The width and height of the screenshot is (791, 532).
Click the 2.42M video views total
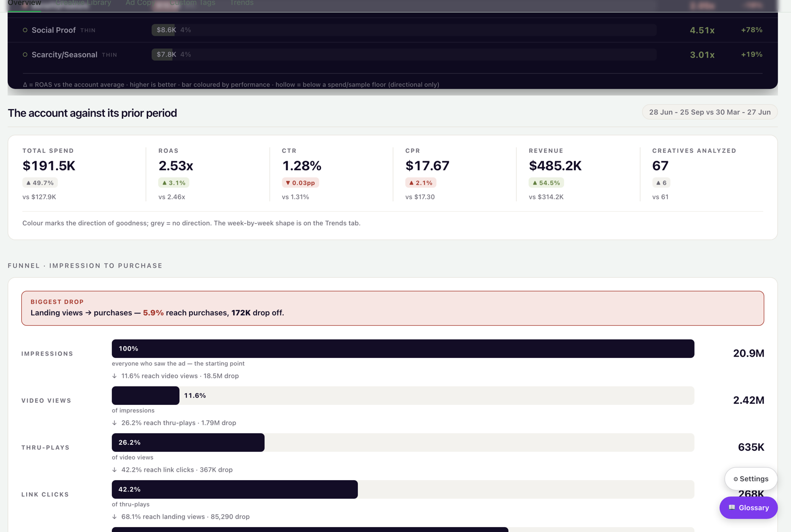(x=748, y=400)
